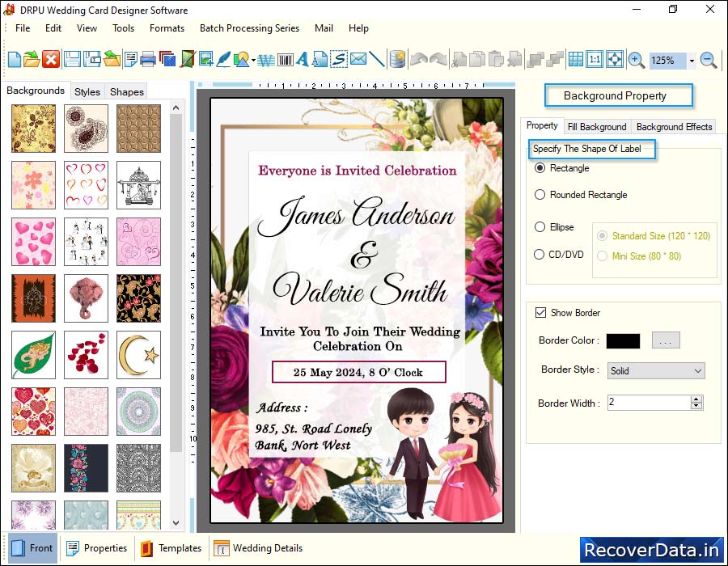
Task: Click the Front button at bottom
Action: coord(32,548)
